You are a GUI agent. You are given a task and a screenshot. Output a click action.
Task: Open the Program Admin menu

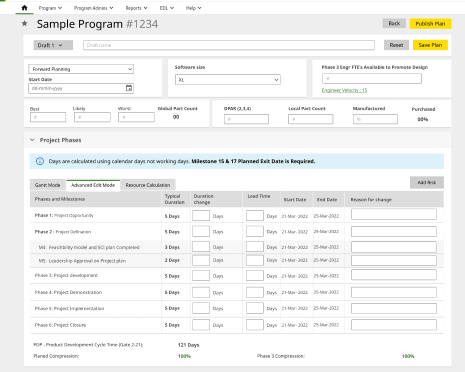point(93,8)
